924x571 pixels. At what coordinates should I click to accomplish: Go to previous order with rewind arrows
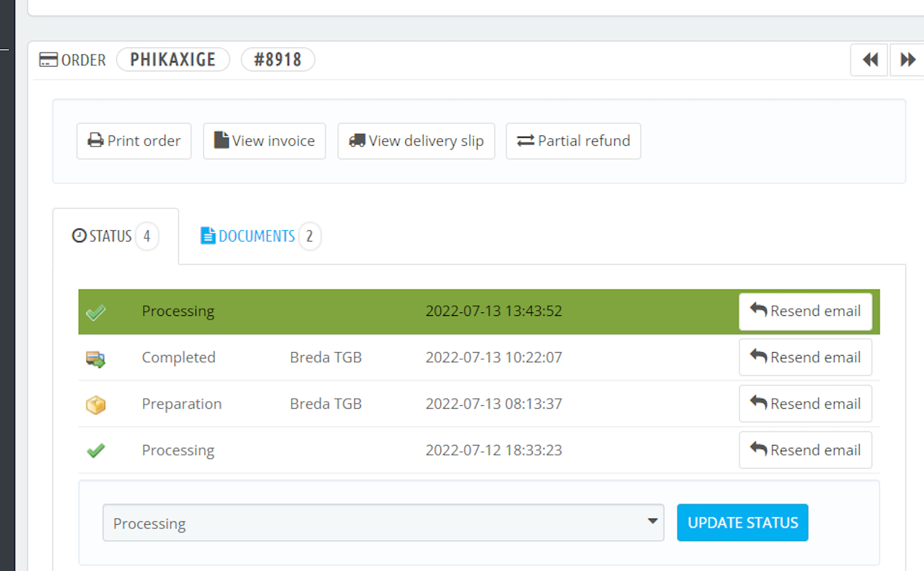coord(869,60)
